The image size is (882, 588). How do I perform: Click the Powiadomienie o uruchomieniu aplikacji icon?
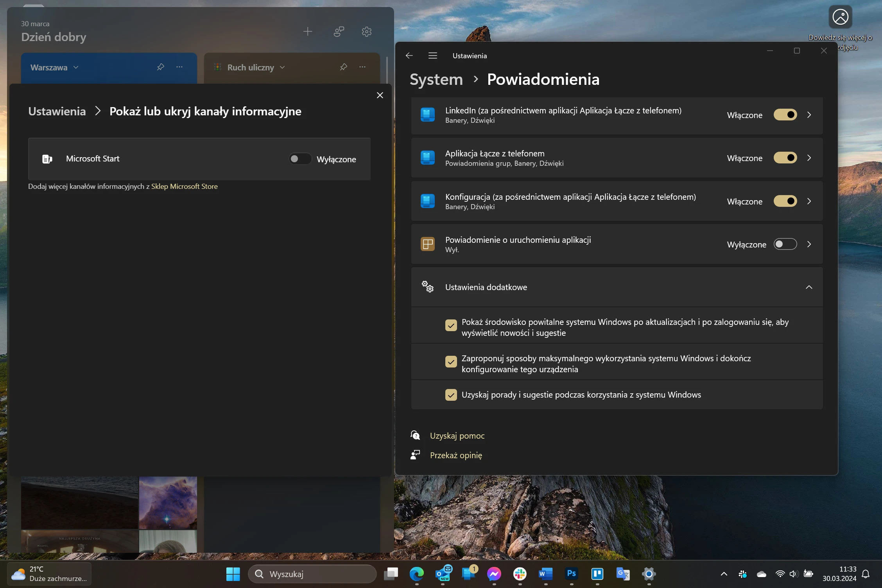point(427,244)
